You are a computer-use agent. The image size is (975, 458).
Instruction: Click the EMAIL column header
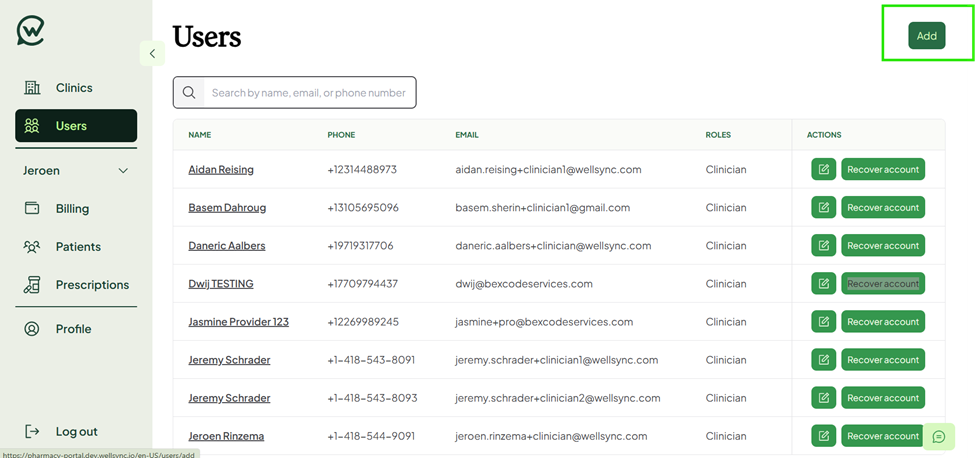(x=467, y=135)
